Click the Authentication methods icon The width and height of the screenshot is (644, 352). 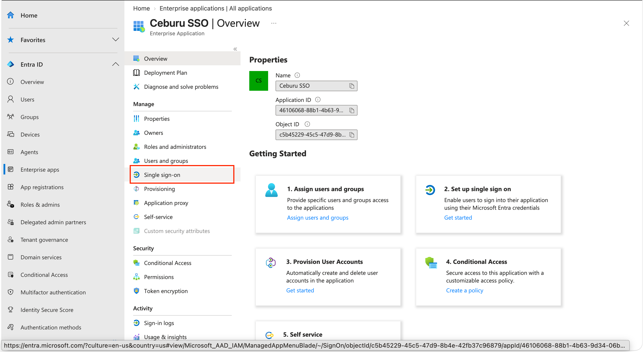click(11, 327)
